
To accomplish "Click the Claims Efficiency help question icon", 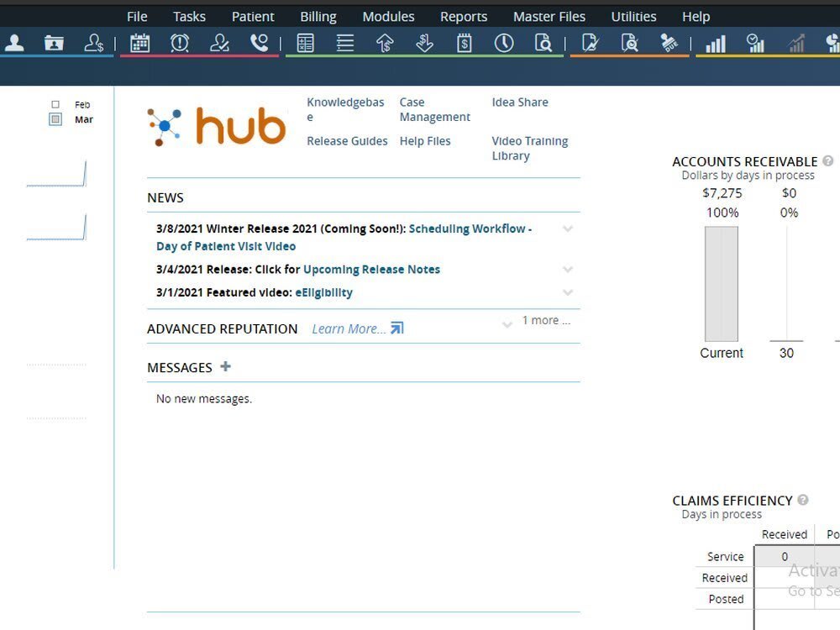I will [802, 500].
